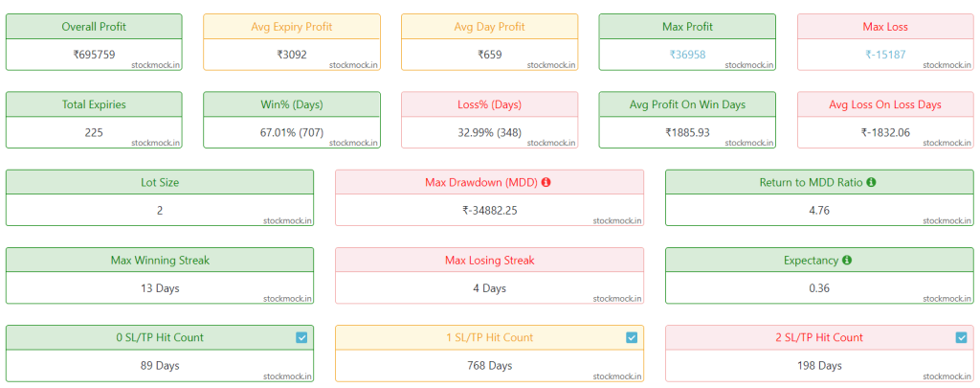980x388 pixels.
Task: Select the Avg Profit On Win Days value ₹1885.93
Action: (x=687, y=132)
